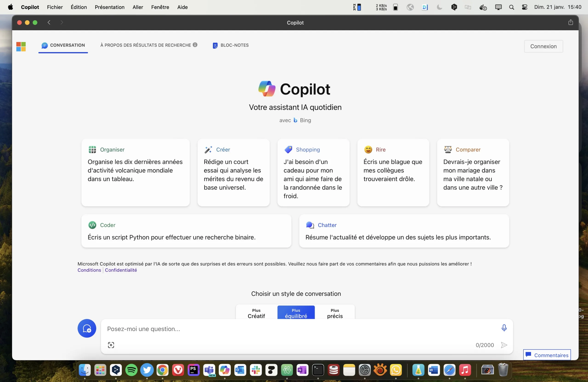Open Slack from the Dock

click(256, 370)
